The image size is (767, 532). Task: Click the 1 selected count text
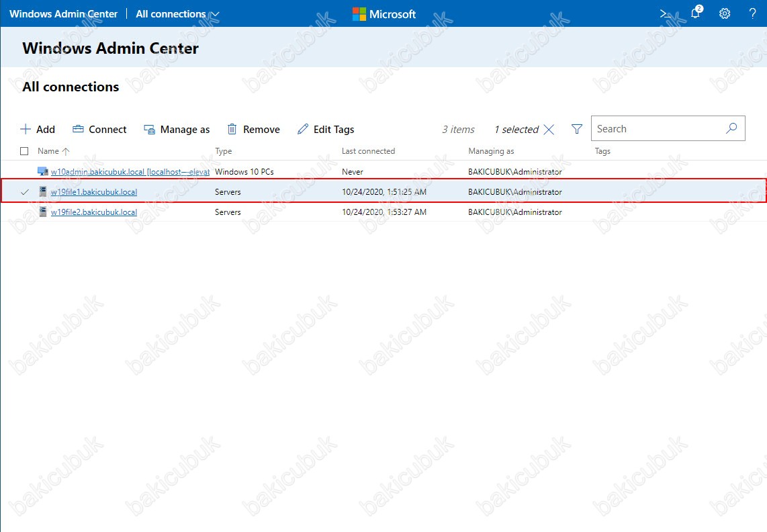(516, 129)
